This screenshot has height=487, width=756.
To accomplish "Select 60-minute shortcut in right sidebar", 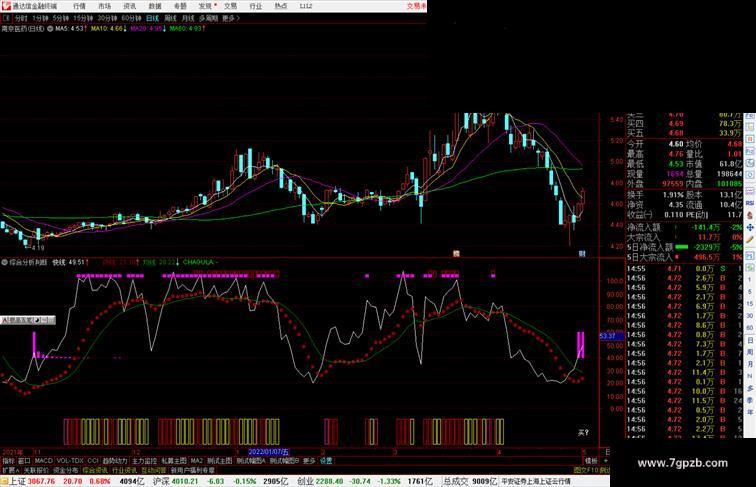I will click(x=750, y=328).
